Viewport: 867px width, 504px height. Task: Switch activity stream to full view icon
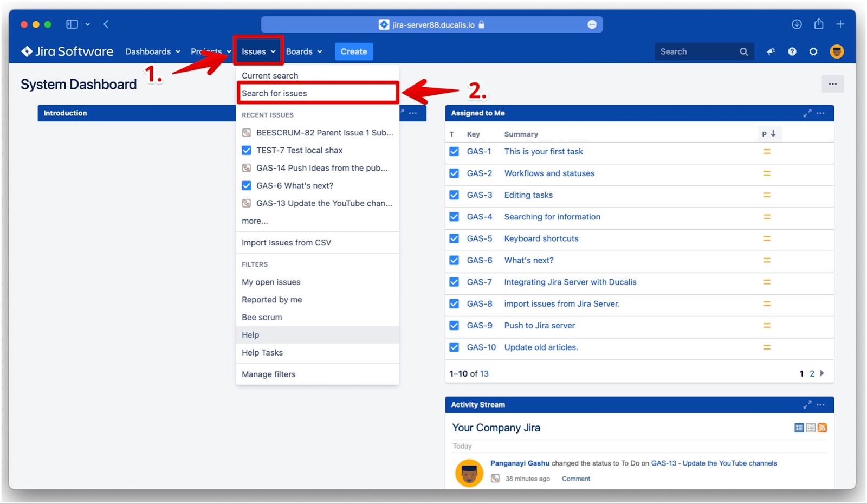pos(799,428)
